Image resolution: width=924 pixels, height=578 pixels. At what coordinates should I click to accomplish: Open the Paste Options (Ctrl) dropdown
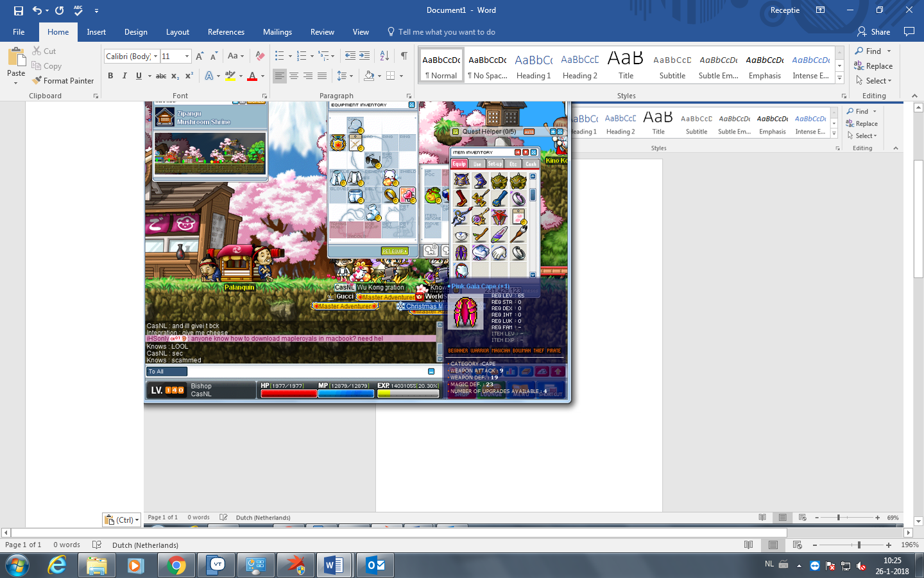point(122,520)
